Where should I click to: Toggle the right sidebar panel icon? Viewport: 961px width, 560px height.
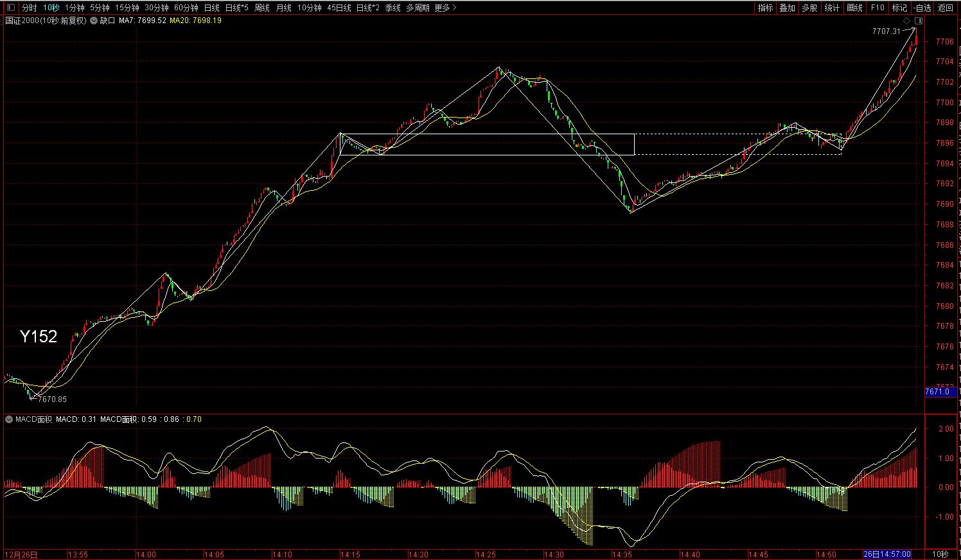tap(919, 21)
